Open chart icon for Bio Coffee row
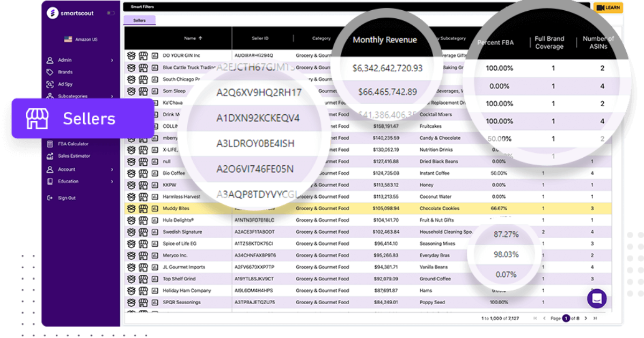Image resolution: width=644 pixels, height=338 pixels. click(x=155, y=173)
